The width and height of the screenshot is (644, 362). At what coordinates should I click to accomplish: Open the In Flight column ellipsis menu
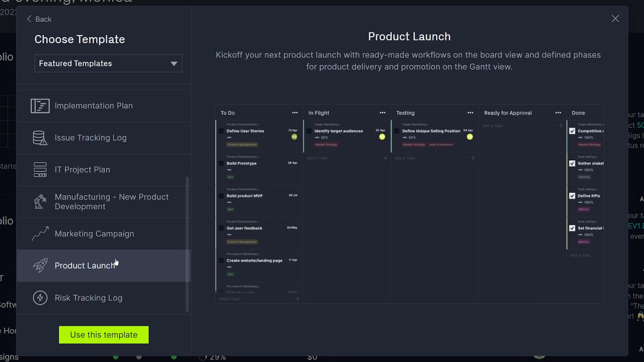pyautogui.click(x=383, y=113)
